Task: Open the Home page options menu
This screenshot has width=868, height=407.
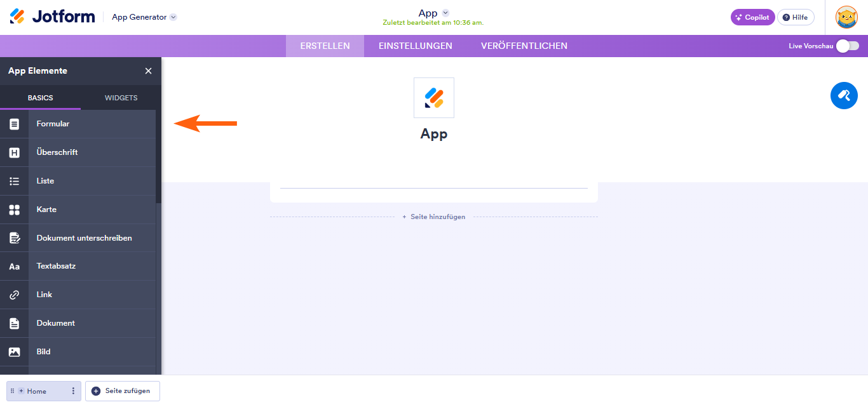Action: [74, 391]
